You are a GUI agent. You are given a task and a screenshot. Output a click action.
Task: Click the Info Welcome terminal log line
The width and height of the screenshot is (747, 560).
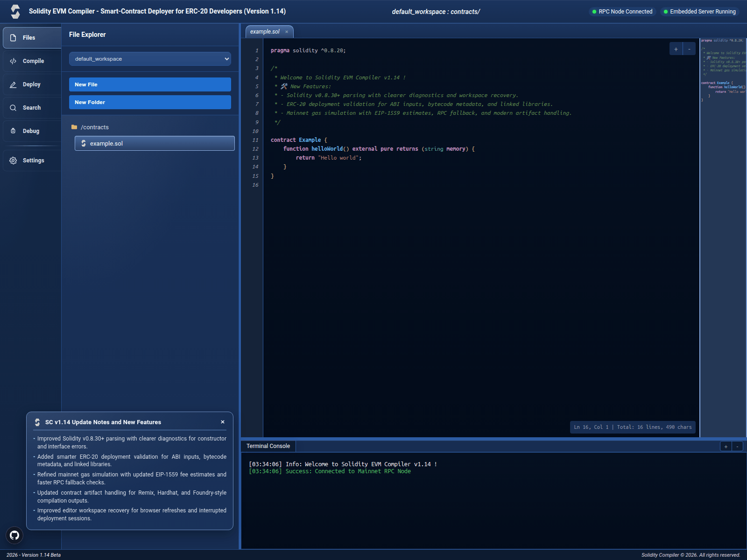(343, 464)
